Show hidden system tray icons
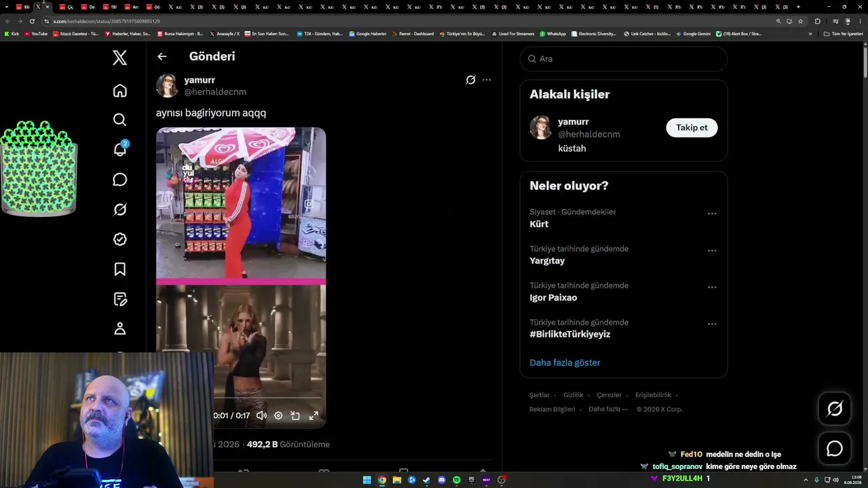This screenshot has height=488, width=868. pos(806,480)
